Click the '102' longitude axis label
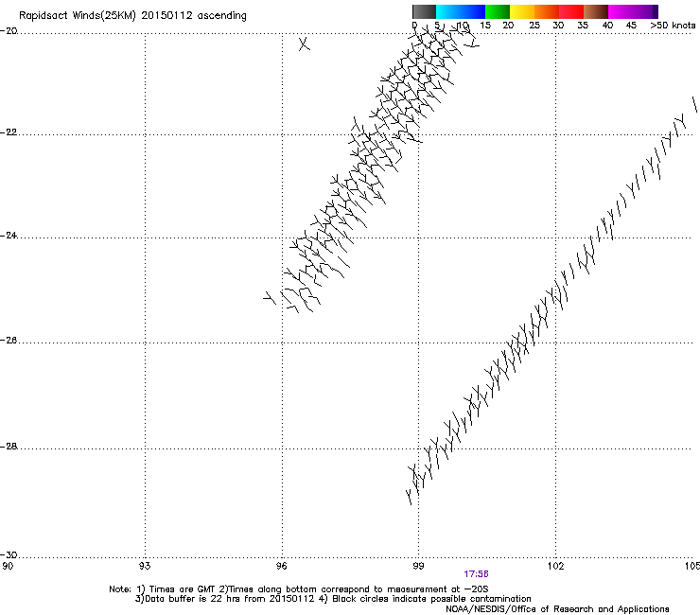700x615 pixels. click(x=555, y=567)
